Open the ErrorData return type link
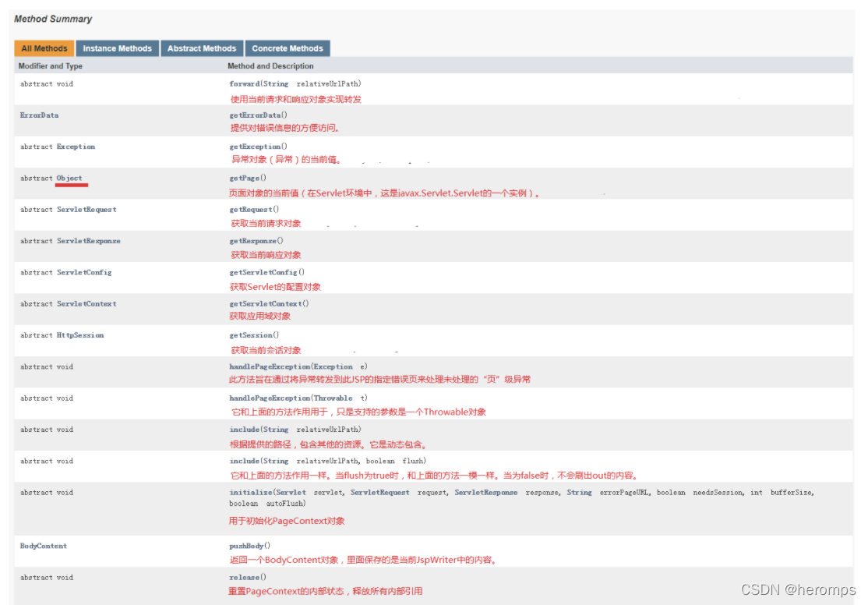The image size is (868, 605). click(x=39, y=115)
